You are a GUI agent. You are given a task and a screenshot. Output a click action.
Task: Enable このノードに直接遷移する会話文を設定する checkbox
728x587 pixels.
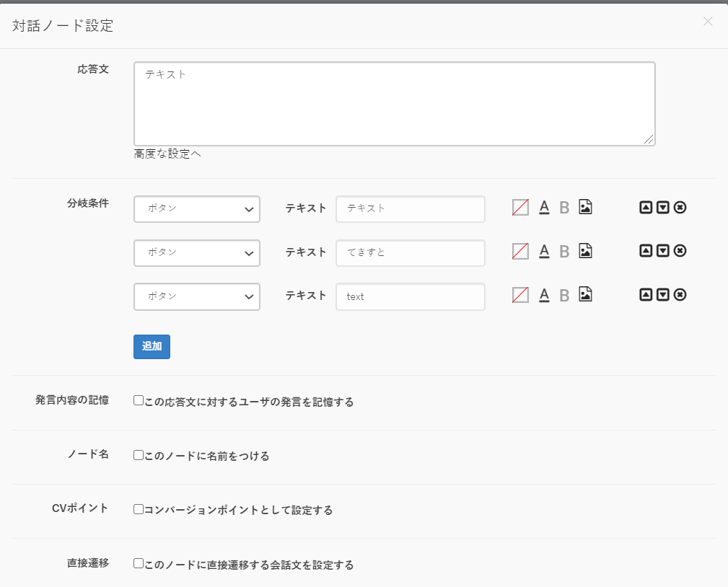click(139, 563)
